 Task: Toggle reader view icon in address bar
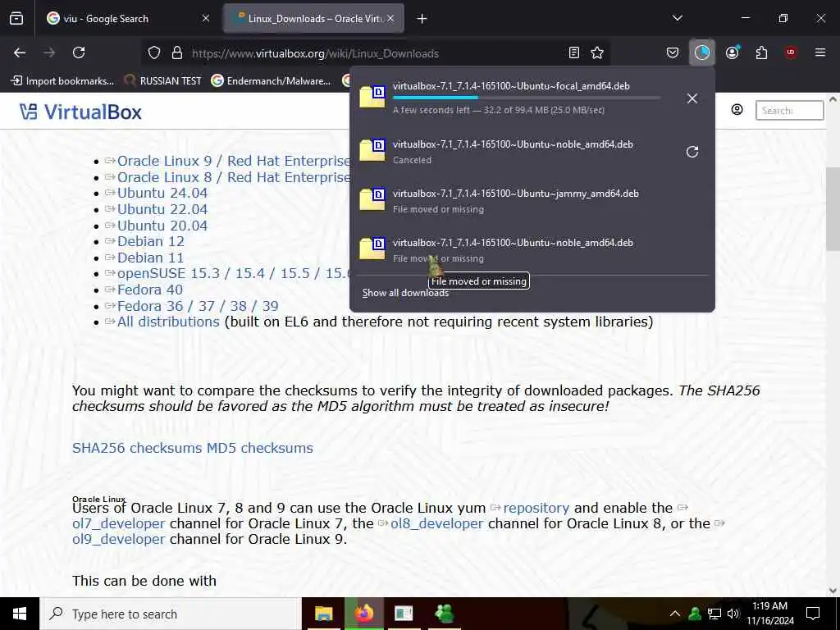click(x=573, y=52)
